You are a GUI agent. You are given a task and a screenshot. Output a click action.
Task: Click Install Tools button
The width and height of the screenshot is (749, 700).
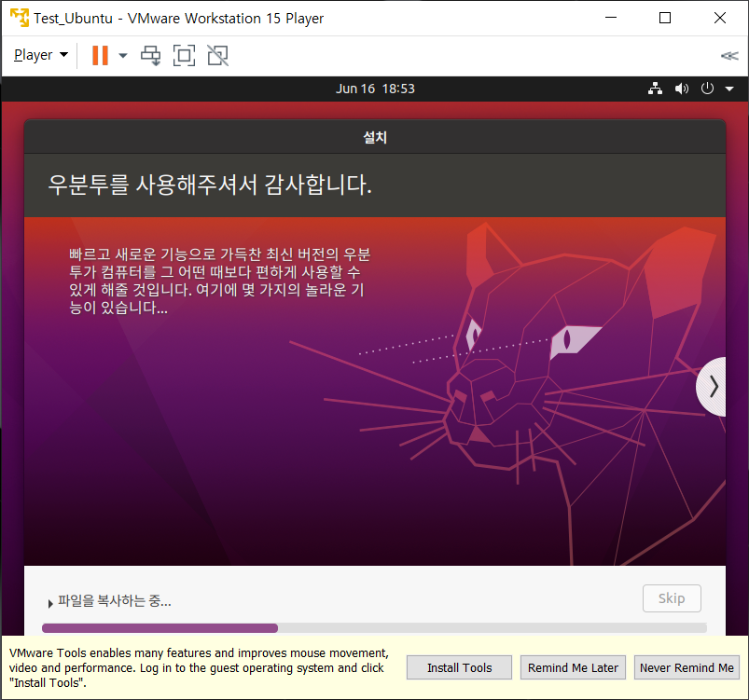coord(459,667)
